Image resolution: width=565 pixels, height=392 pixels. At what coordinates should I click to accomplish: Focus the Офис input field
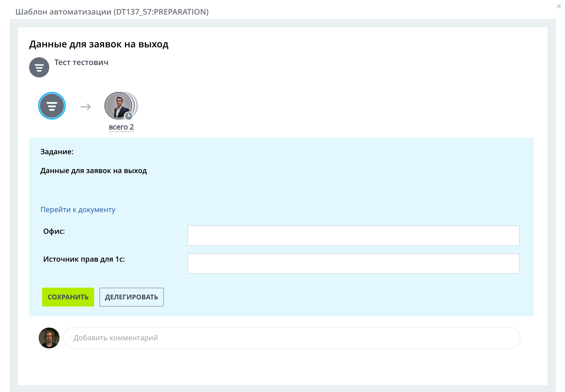coord(353,236)
